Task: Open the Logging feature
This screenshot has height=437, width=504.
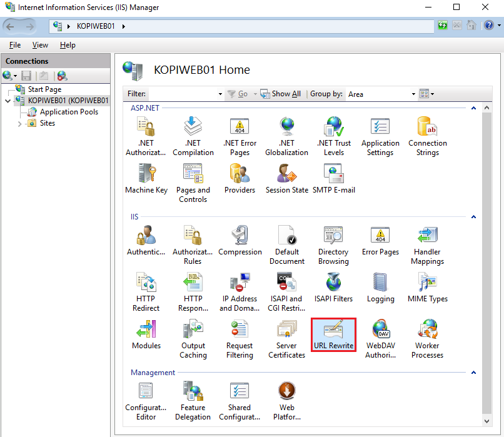Action: [x=380, y=288]
